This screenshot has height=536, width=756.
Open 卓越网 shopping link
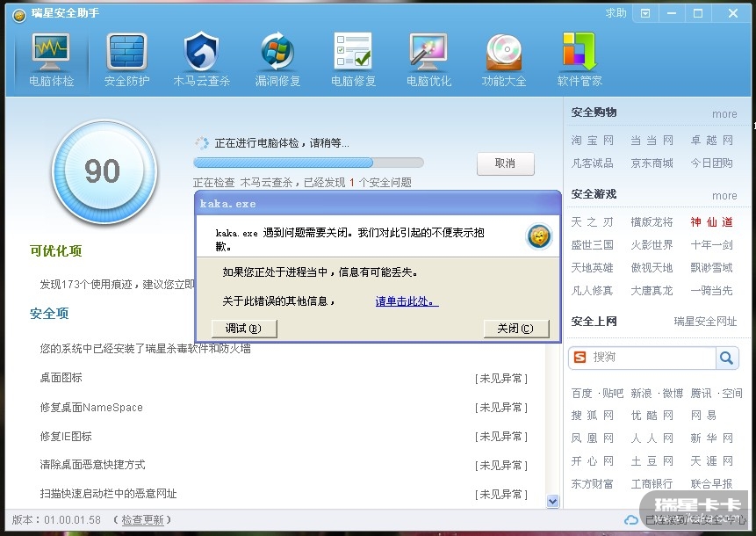pyautogui.click(x=711, y=141)
